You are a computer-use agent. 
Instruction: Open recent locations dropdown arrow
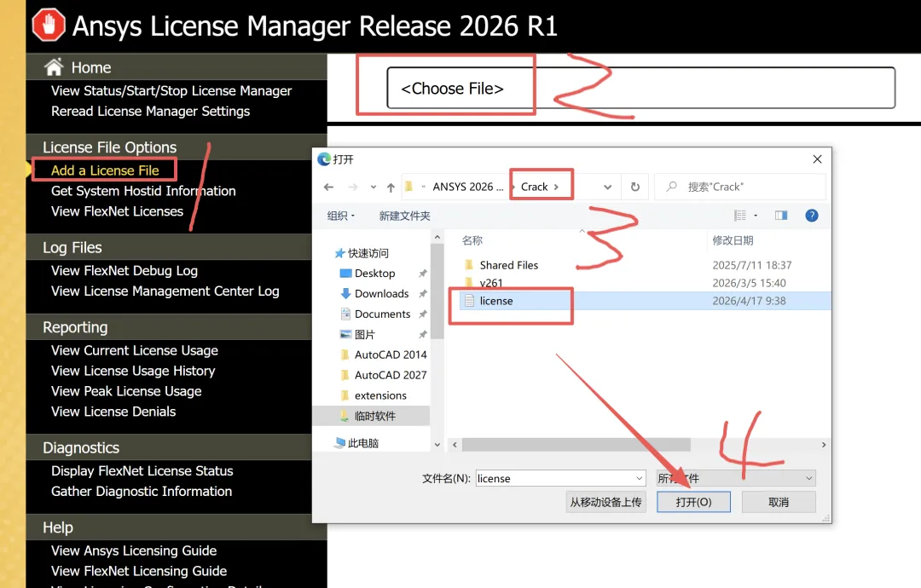pos(373,187)
